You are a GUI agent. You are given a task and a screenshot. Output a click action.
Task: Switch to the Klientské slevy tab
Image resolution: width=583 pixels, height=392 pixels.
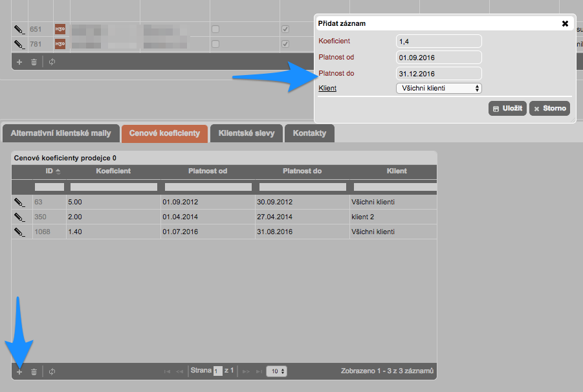click(x=247, y=134)
